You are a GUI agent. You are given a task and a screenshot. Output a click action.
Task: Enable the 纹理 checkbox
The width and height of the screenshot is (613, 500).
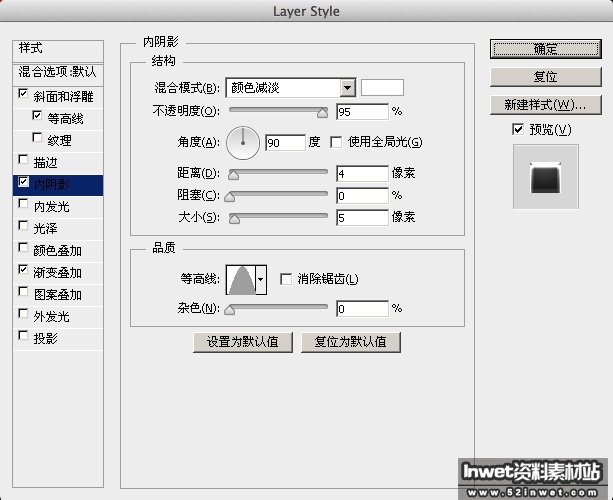[x=37, y=138]
